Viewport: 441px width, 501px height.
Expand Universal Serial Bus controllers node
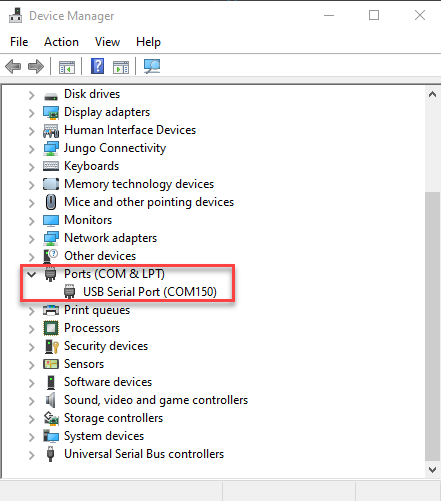point(32,455)
